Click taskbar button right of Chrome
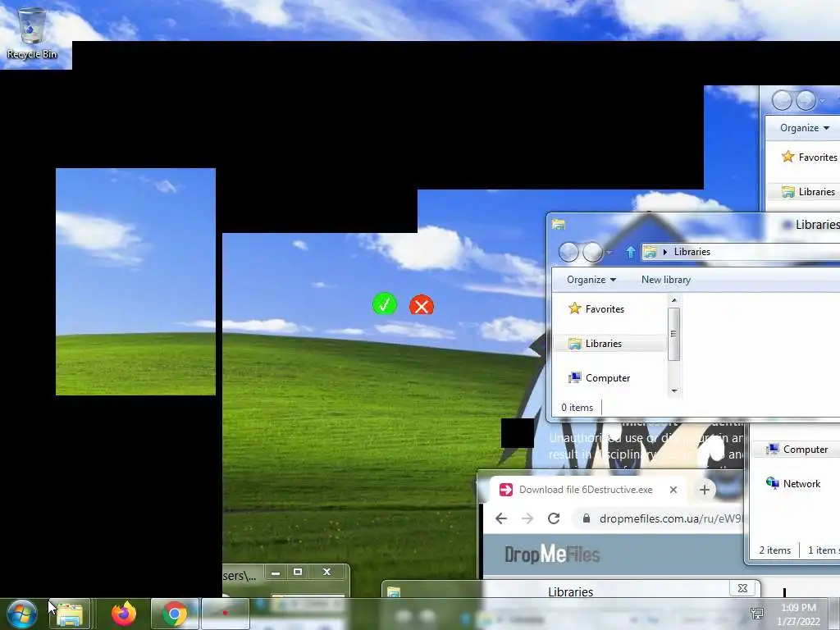840x630 pixels. tap(225, 614)
